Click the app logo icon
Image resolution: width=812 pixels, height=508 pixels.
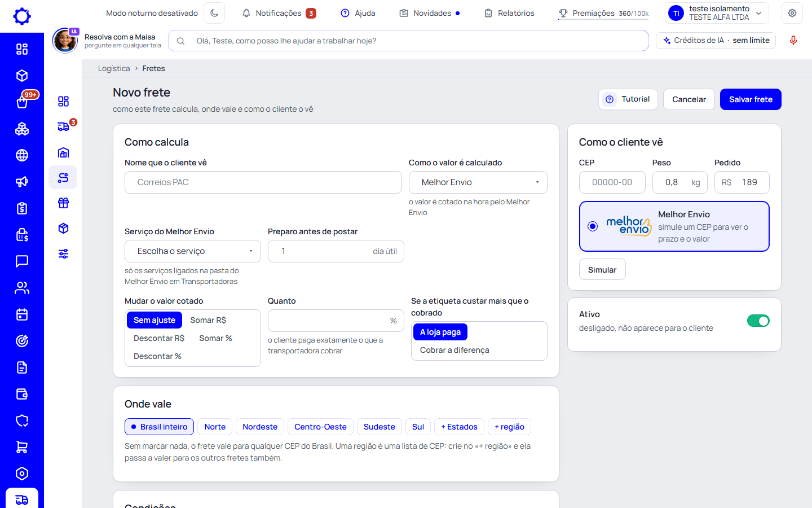click(22, 16)
